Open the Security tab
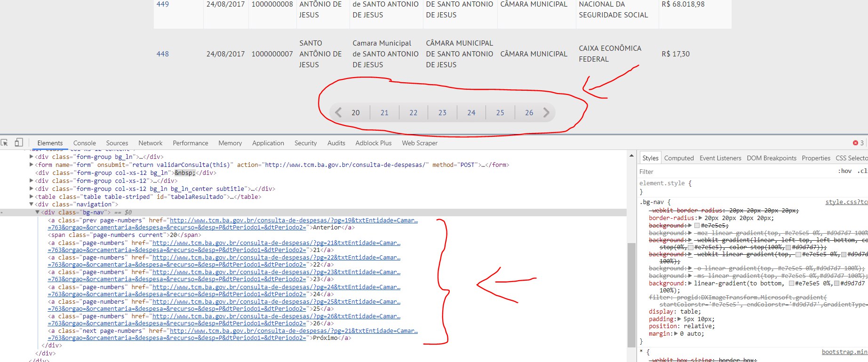The width and height of the screenshot is (868, 362). coord(306,143)
